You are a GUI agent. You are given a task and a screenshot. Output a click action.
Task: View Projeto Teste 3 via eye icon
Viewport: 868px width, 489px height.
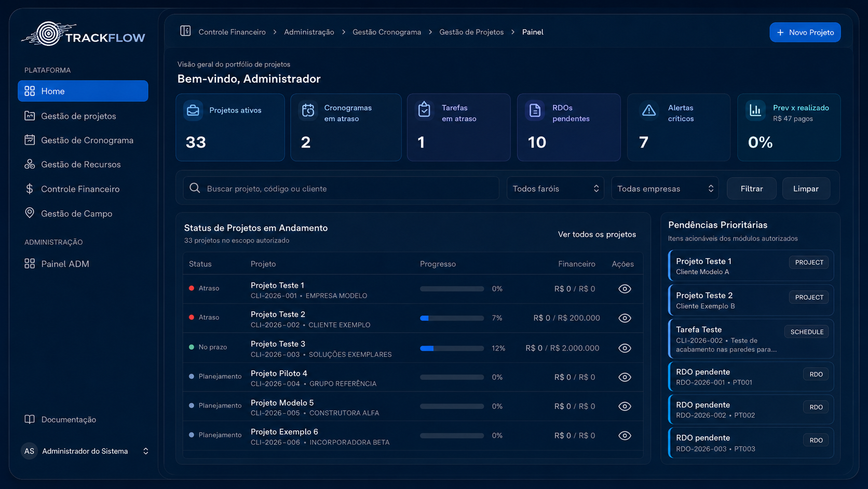(x=625, y=348)
